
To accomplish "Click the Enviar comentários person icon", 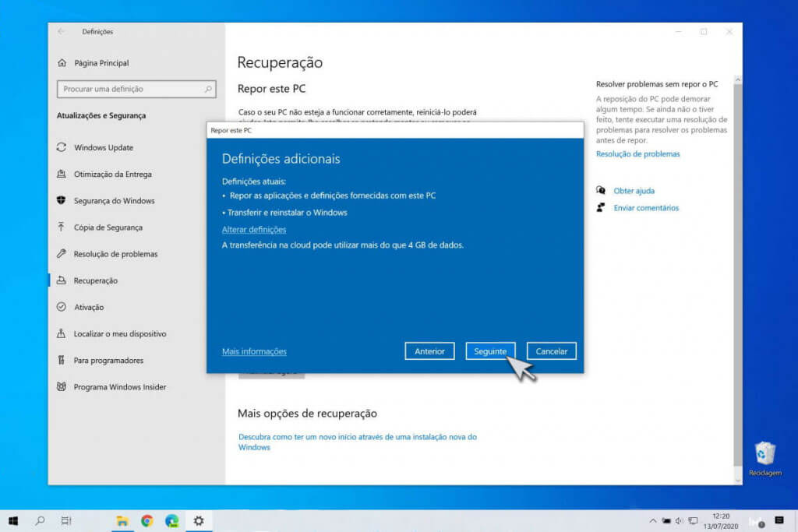I will pyautogui.click(x=601, y=207).
